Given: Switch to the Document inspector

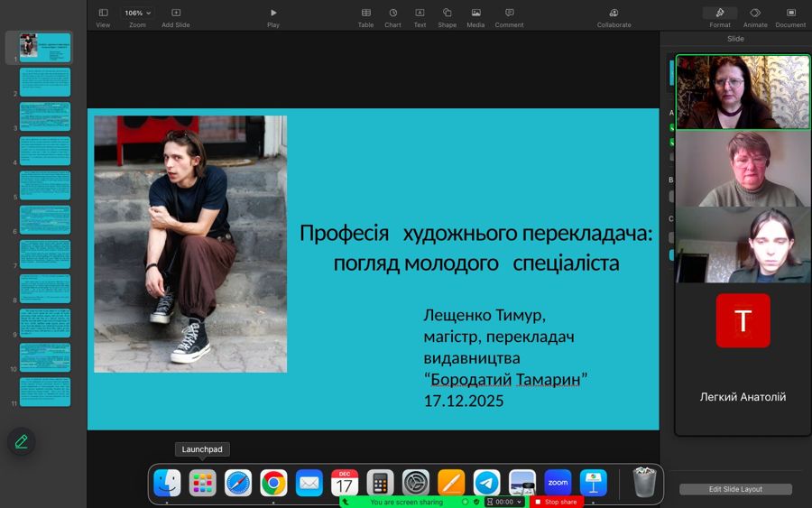Looking at the screenshot, I should click(790, 13).
